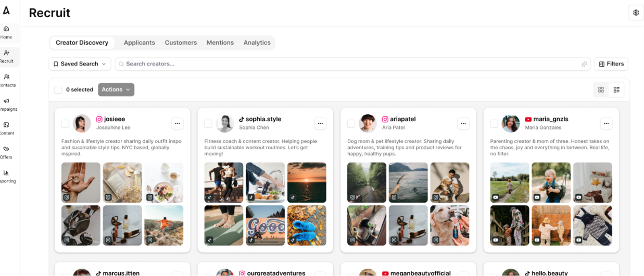Click the Recruit page heading

[x=49, y=13]
